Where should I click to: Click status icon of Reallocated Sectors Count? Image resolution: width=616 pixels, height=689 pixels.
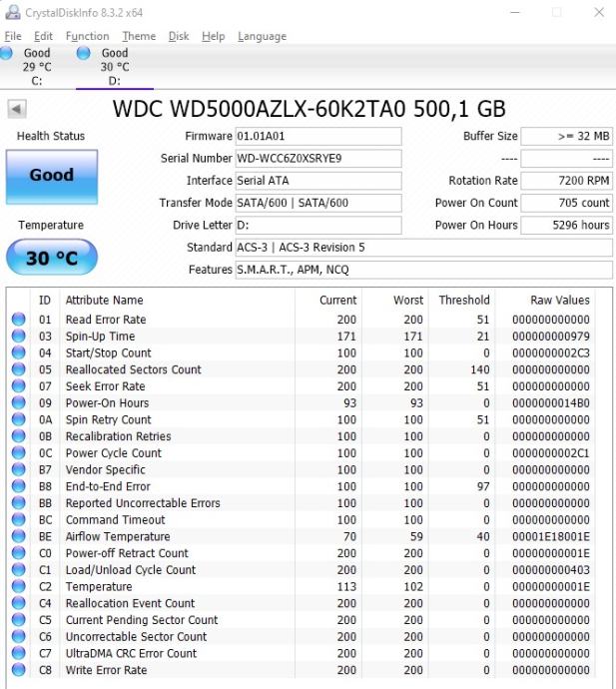point(18,369)
